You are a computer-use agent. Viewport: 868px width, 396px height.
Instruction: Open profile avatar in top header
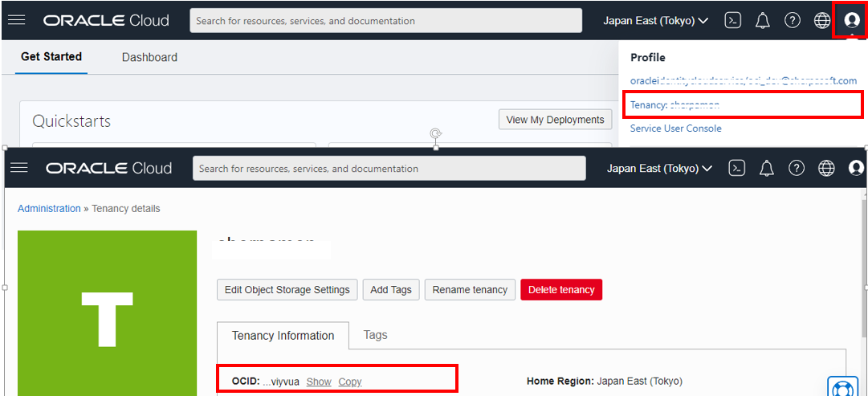[851, 21]
